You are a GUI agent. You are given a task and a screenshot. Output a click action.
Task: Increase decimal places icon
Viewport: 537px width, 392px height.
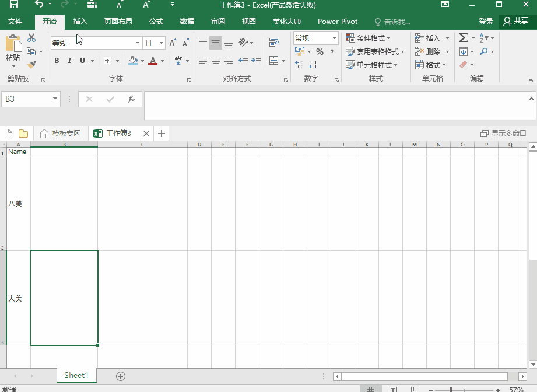pos(299,64)
